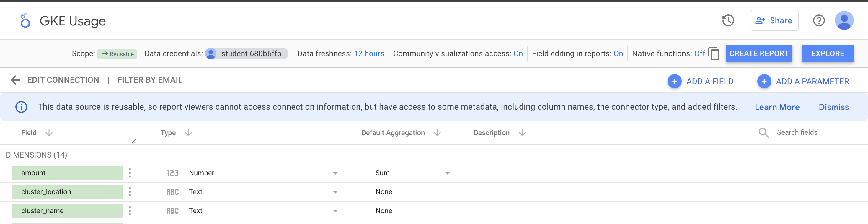Click the Field column resize handle

tap(134, 141)
